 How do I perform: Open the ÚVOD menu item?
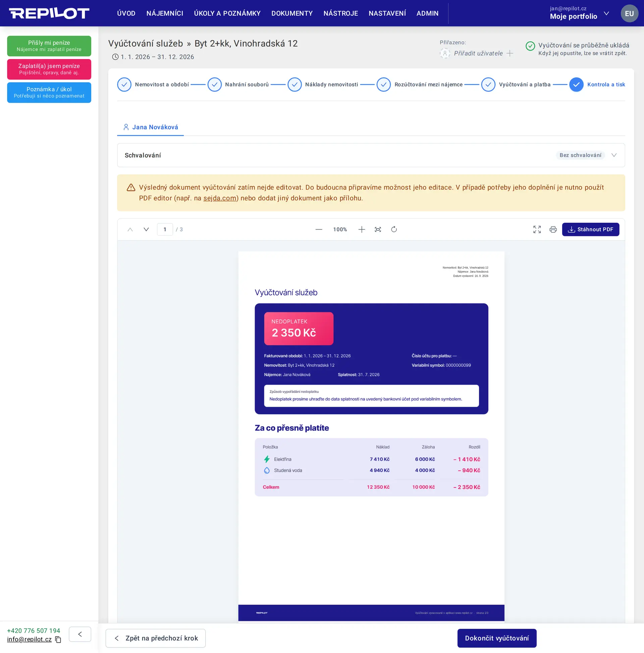coord(126,13)
